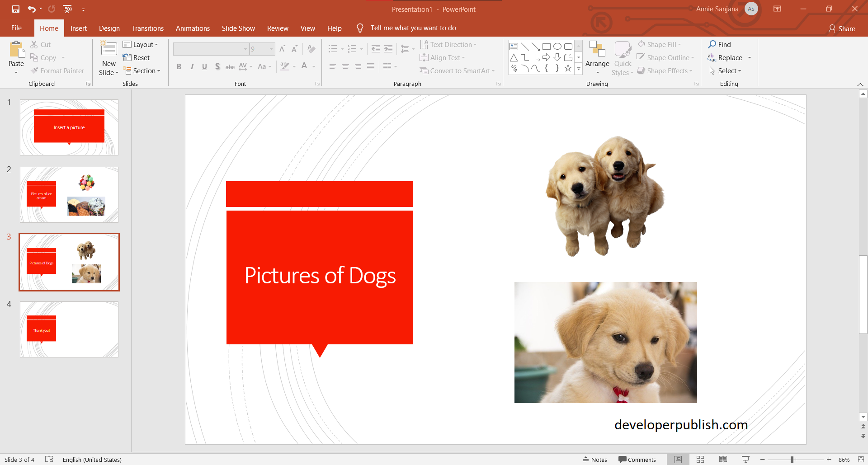Toggle bold formatting
Image resolution: width=868 pixels, height=465 pixels.
pos(179,66)
